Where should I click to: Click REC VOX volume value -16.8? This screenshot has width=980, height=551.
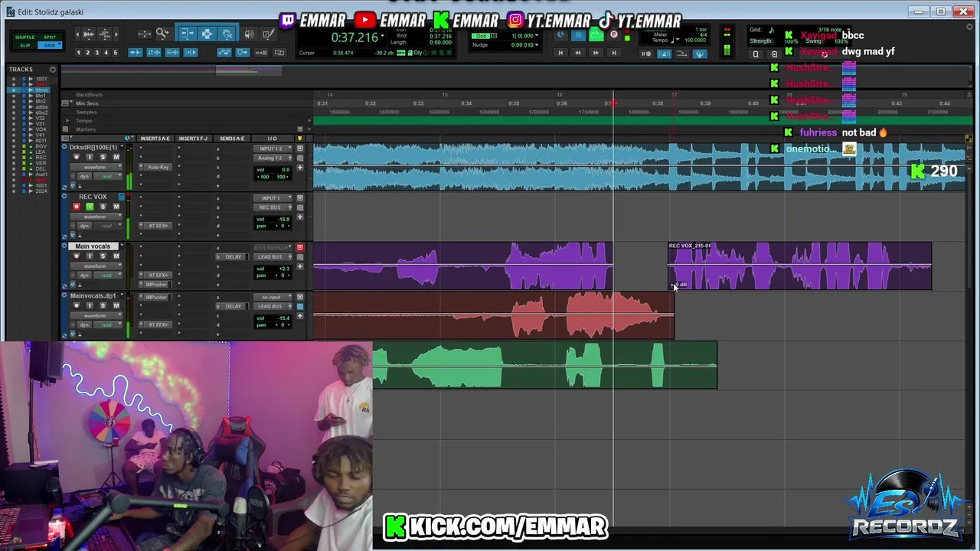point(284,219)
